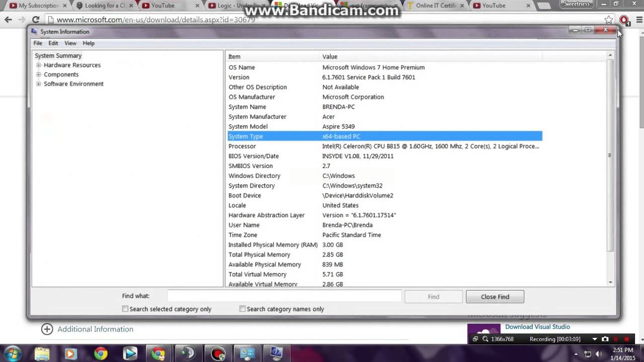Select OS Name row
The width and height of the screenshot is (644, 362).
pos(384,67)
